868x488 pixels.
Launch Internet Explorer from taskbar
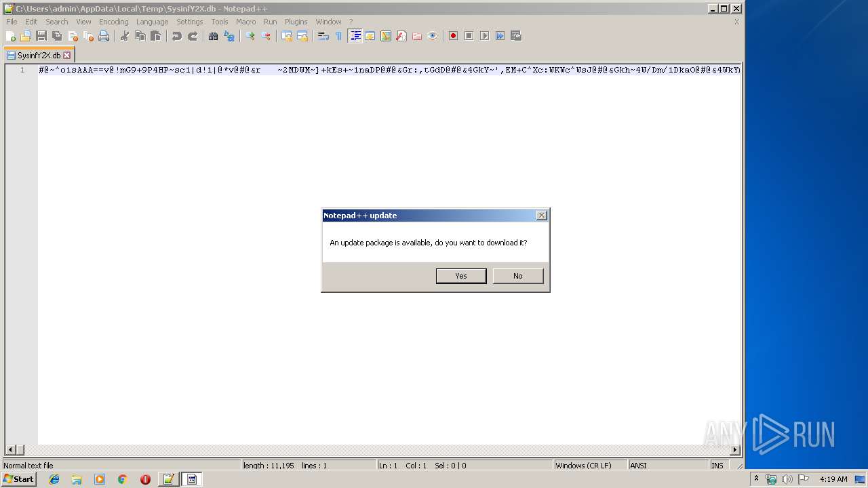pos(54,479)
